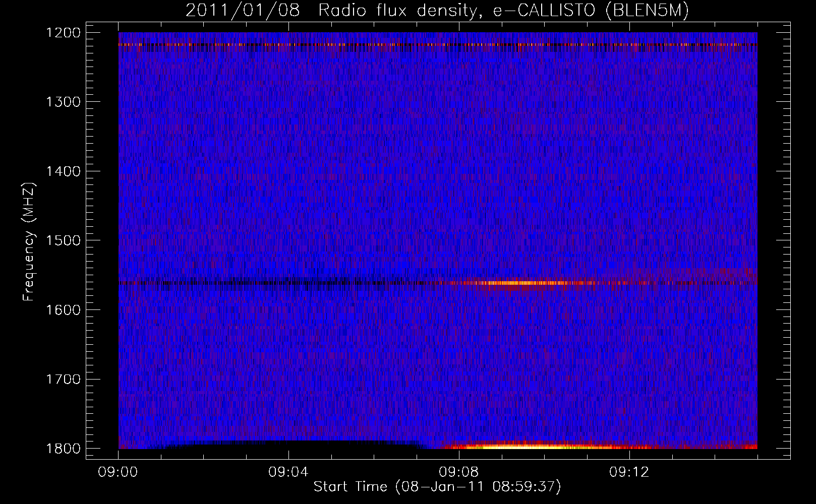Click the 1800 frequency tick label
816x504 pixels.
(x=63, y=449)
